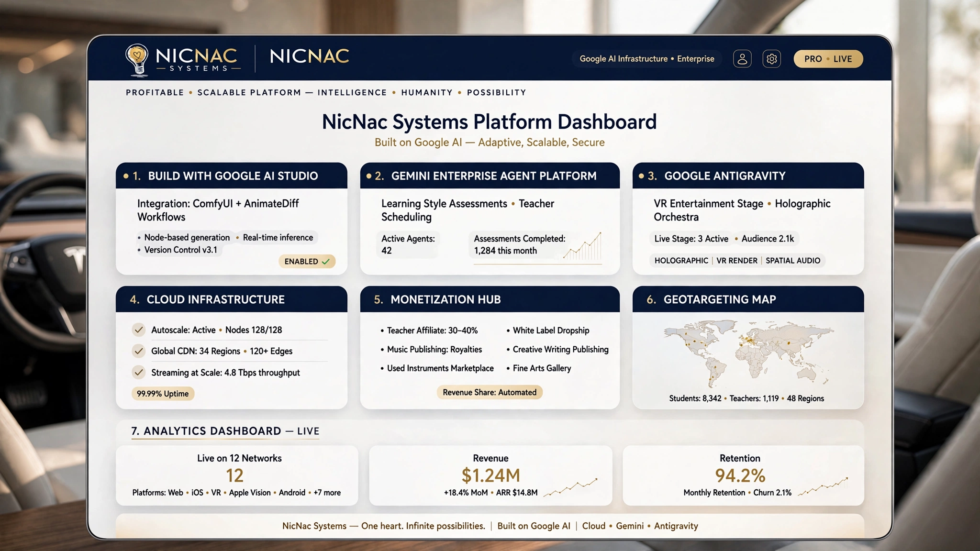Click Antigravity in the footer
This screenshot has height=551, width=980.
pos(676,526)
